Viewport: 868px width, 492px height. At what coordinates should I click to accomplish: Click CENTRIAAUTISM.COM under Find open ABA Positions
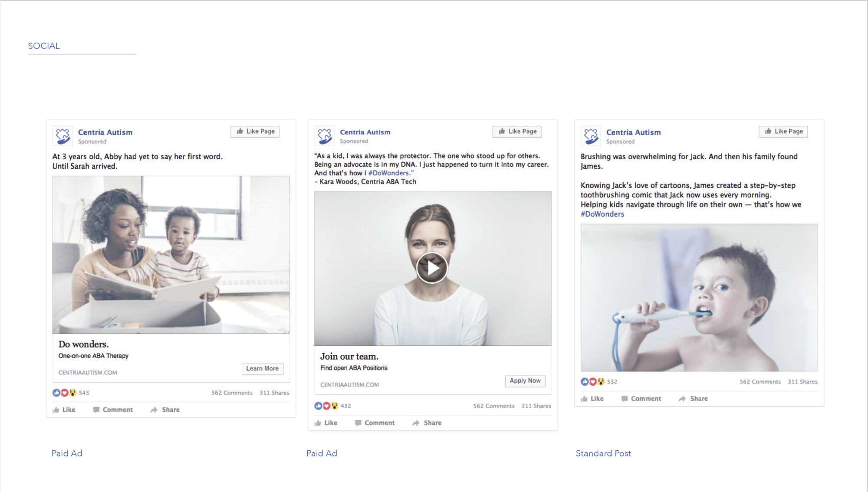point(350,384)
